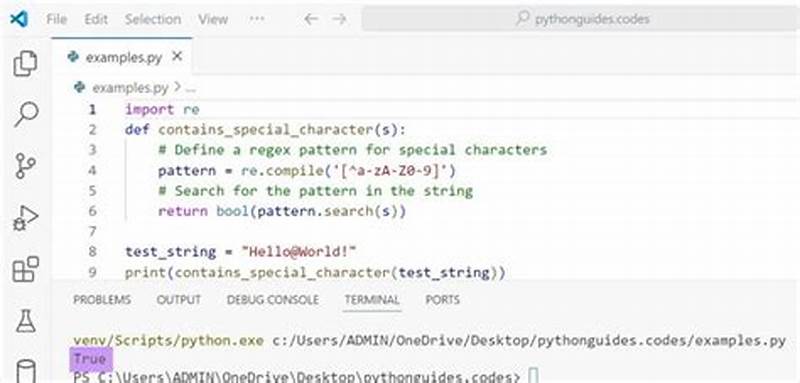This screenshot has height=383, width=800.
Task: Click the print statement on line 9
Action: coord(315,273)
